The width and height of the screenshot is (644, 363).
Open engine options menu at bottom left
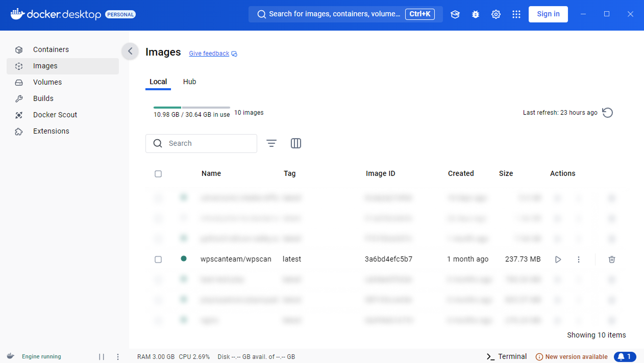pyautogui.click(x=118, y=356)
